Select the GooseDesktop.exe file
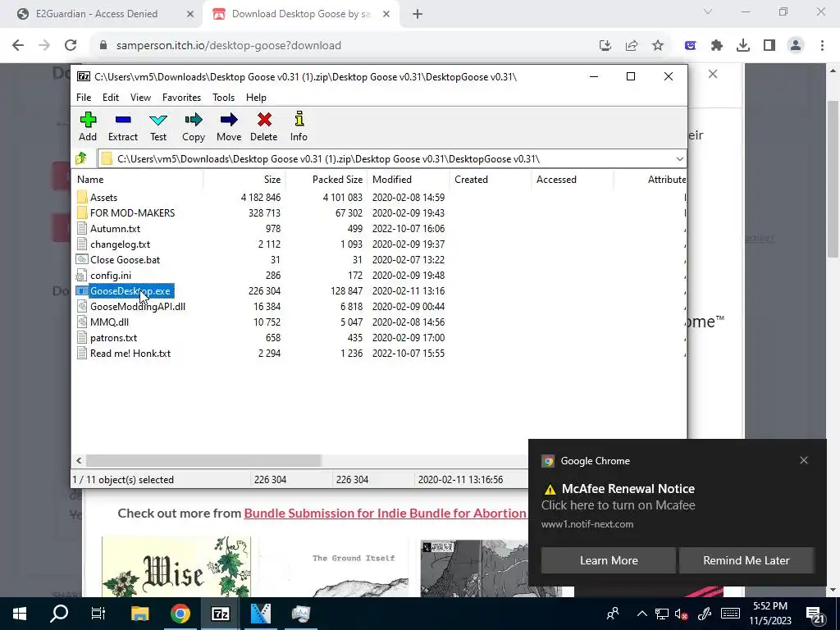This screenshot has height=630, width=840. [130, 291]
